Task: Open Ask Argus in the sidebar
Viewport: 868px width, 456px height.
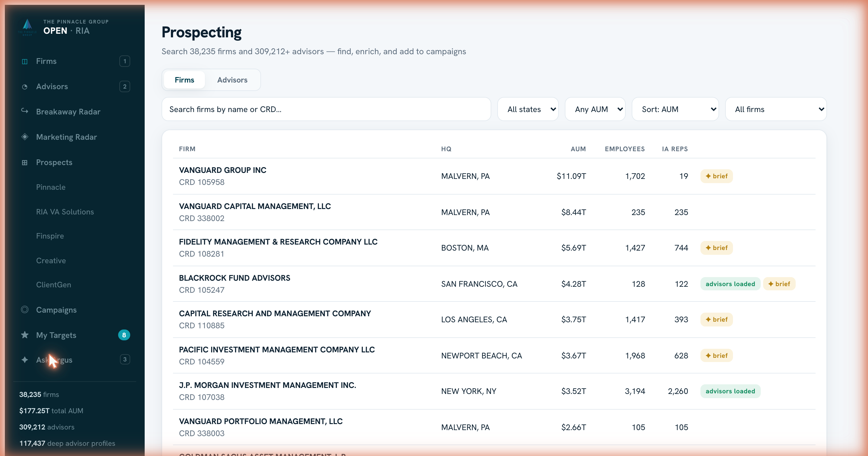Action: click(75, 360)
